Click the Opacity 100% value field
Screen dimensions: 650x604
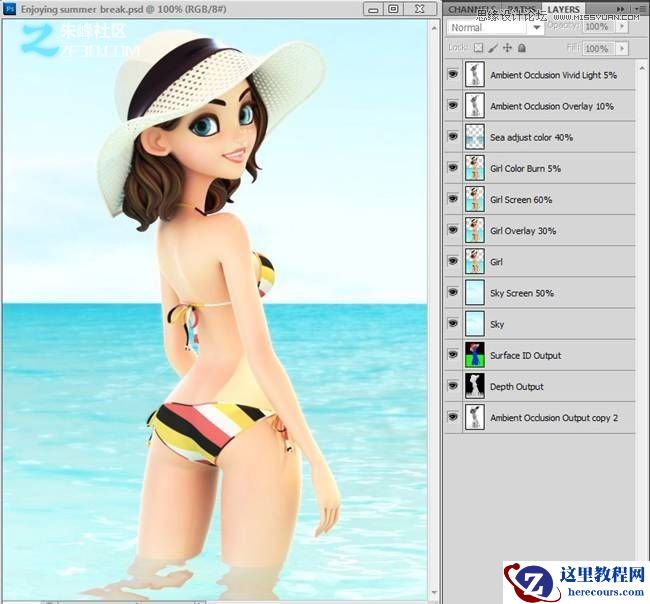(x=597, y=27)
